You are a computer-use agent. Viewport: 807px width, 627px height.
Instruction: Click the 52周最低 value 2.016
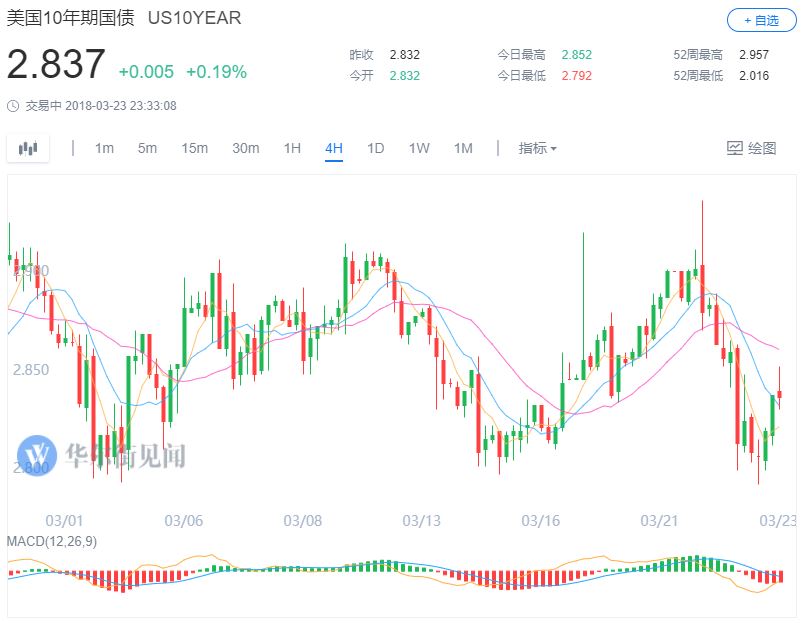pos(754,76)
